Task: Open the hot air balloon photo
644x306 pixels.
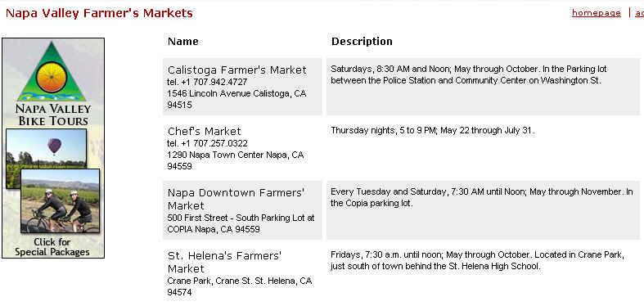Action: pos(46,148)
